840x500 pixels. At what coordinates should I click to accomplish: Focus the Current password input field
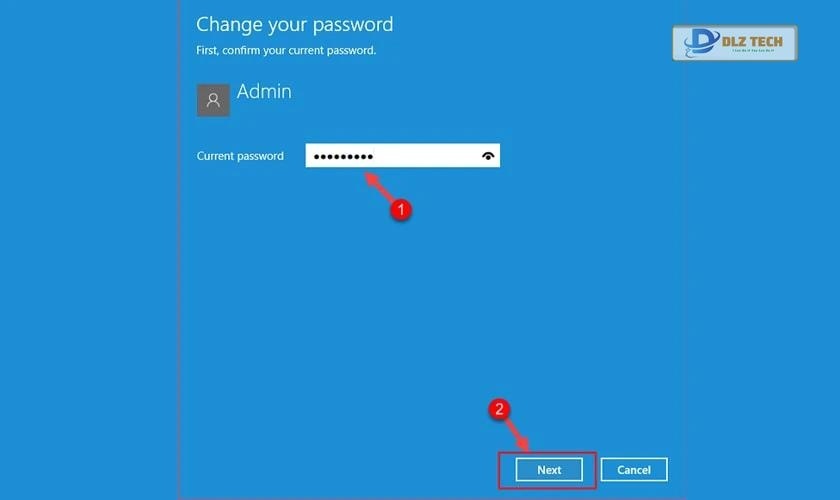(402, 155)
